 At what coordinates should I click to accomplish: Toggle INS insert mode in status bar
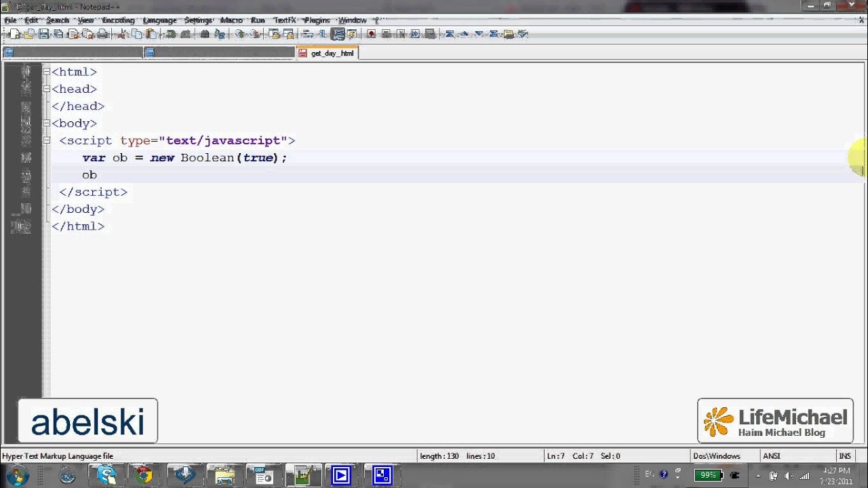[x=845, y=456]
